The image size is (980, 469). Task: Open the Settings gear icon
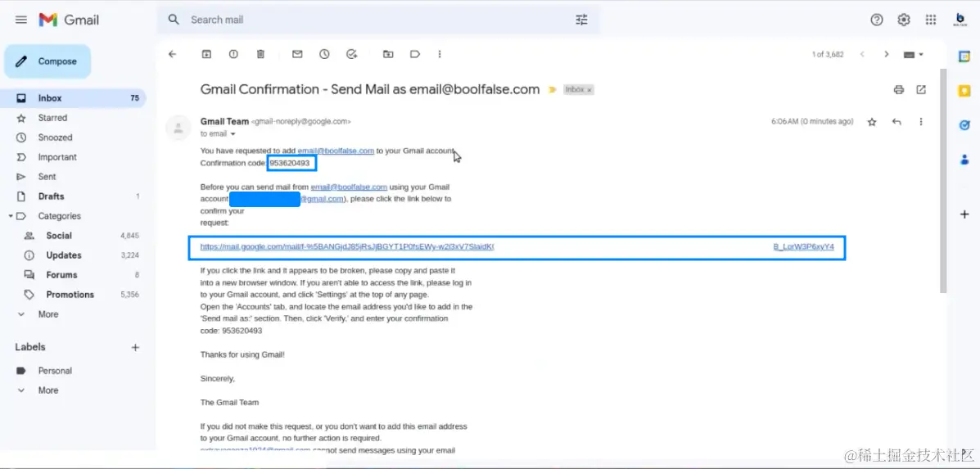(x=904, y=20)
